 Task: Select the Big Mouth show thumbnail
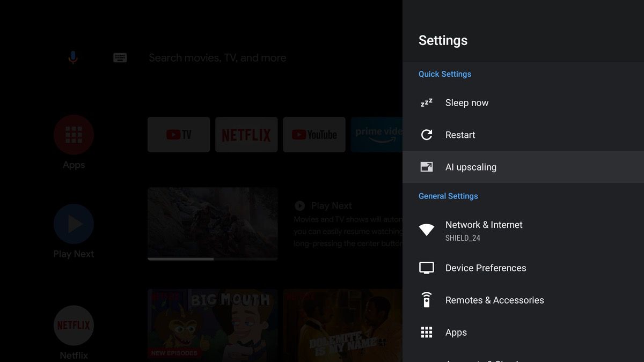click(213, 324)
